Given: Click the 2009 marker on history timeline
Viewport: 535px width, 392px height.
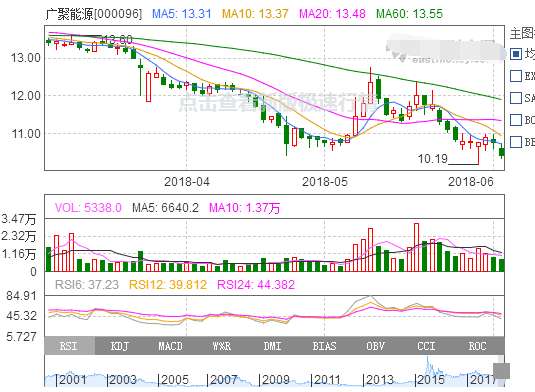Looking at the screenshot, I should pyautogui.click(x=275, y=379).
